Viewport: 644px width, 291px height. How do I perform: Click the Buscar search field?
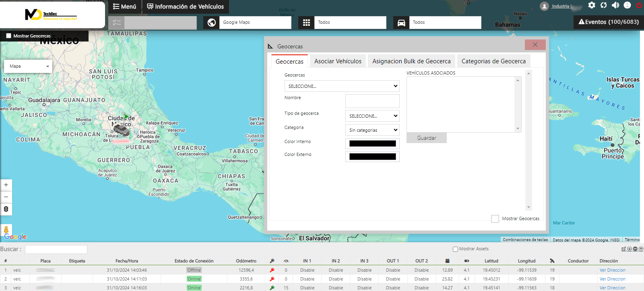pyautogui.click(x=56, y=249)
